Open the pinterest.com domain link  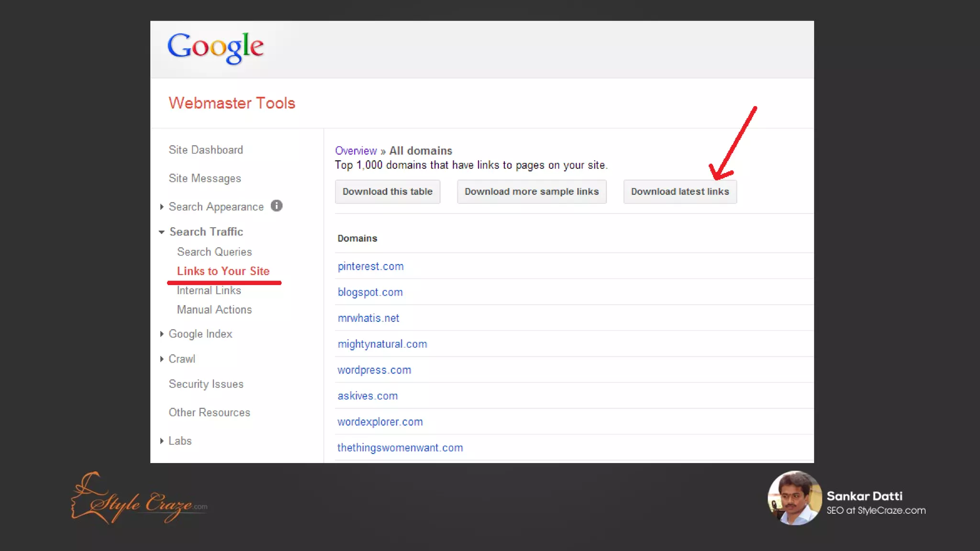coord(370,266)
